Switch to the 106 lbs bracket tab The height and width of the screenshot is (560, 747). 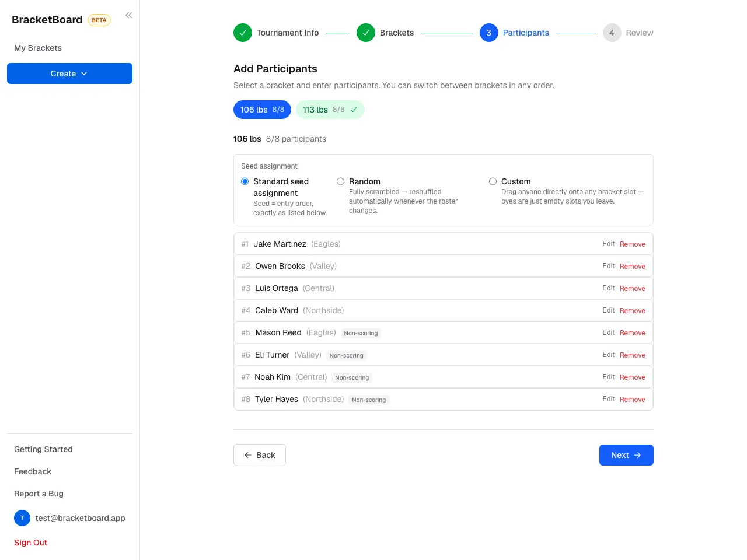262,110
